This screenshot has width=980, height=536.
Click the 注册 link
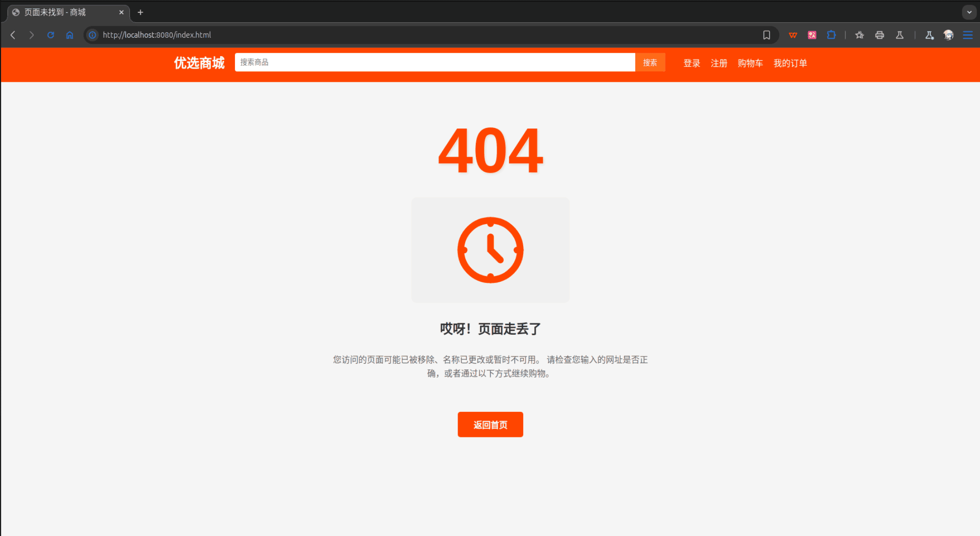(719, 63)
